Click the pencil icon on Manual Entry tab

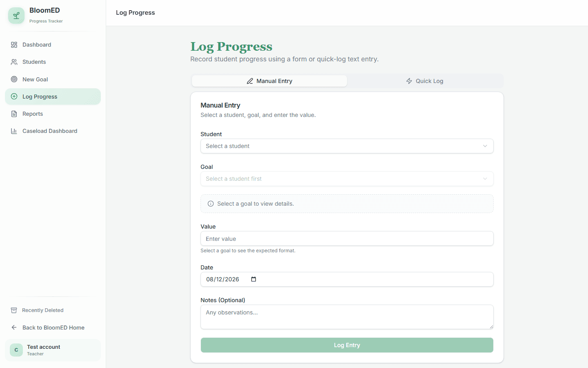point(250,81)
